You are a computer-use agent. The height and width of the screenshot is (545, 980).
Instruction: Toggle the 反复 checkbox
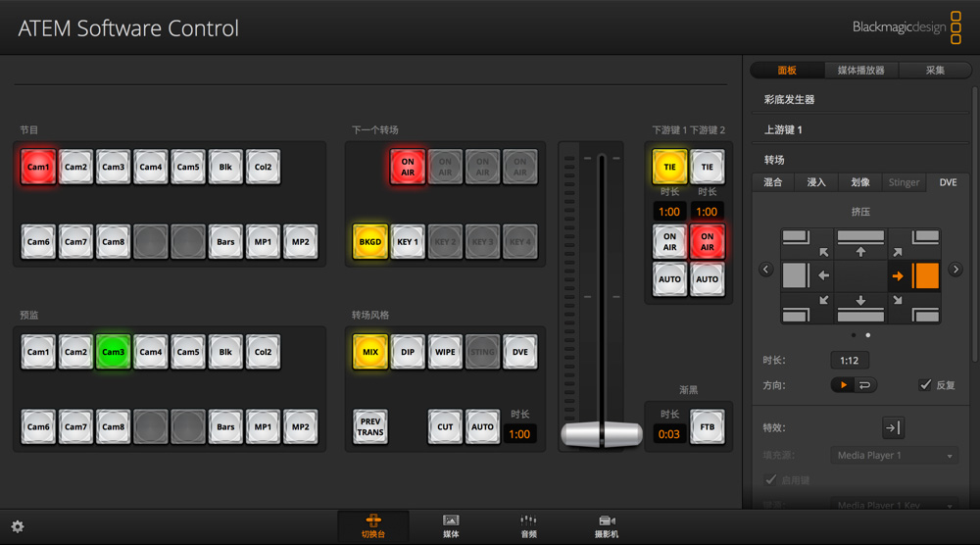point(925,385)
